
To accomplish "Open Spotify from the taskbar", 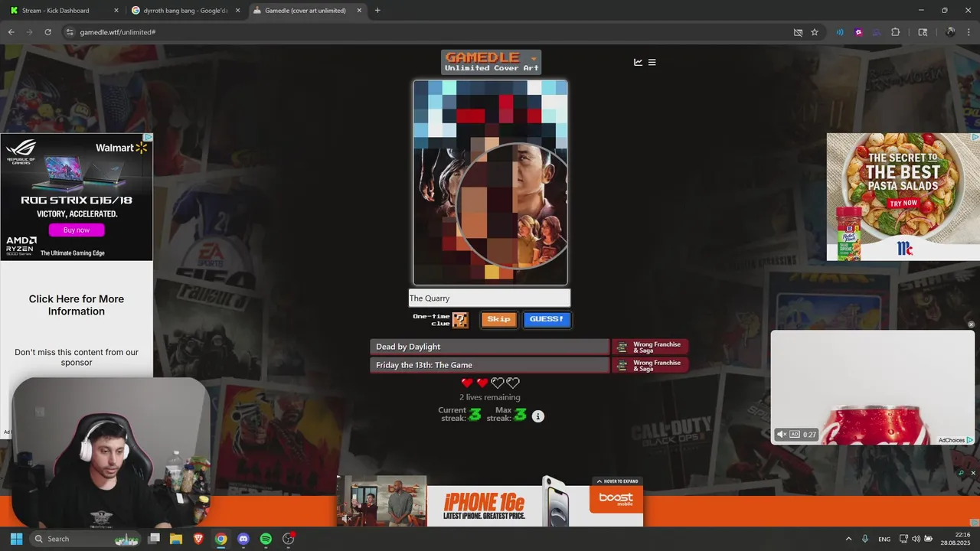I will [x=266, y=539].
